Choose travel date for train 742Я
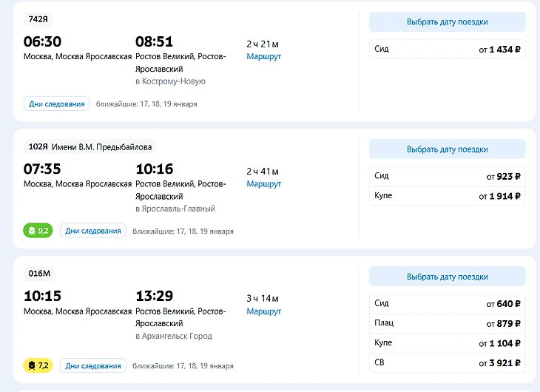Viewport: 540px width, 392px height. (447, 22)
